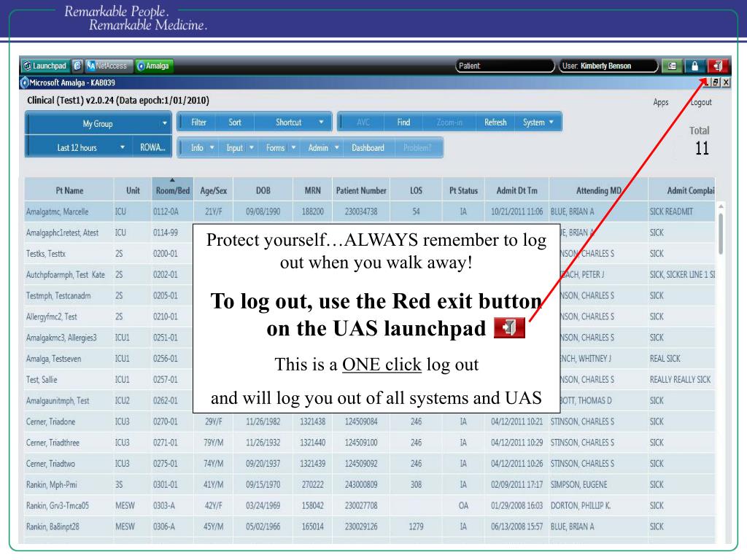Select patient row Cerner, Triadone
Image resolution: width=747 pixels, height=560 pixels.
(x=370, y=421)
